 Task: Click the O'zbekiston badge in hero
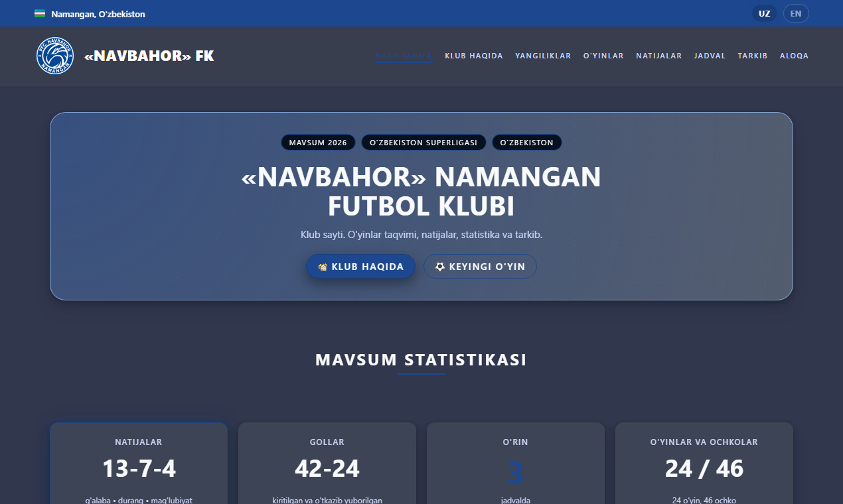pyautogui.click(x=527, y=143)
